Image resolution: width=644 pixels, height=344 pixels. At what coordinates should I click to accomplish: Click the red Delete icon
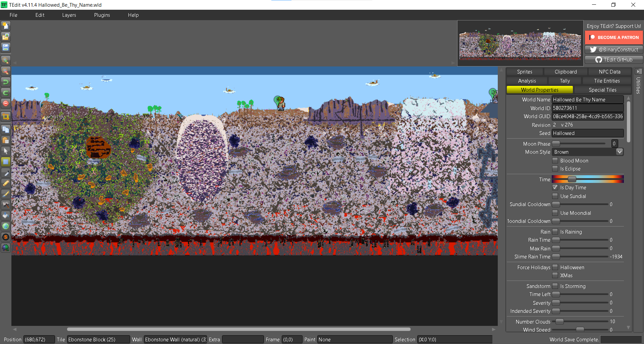(6, 103)
